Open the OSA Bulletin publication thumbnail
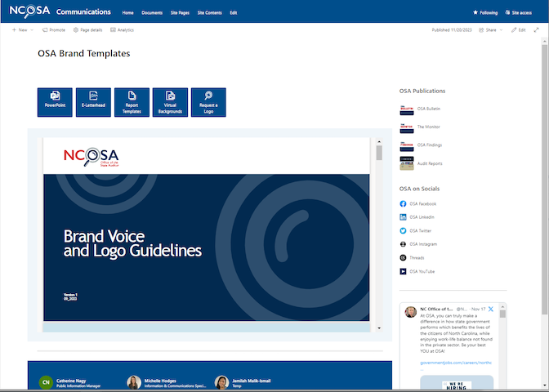 (407, 109)
